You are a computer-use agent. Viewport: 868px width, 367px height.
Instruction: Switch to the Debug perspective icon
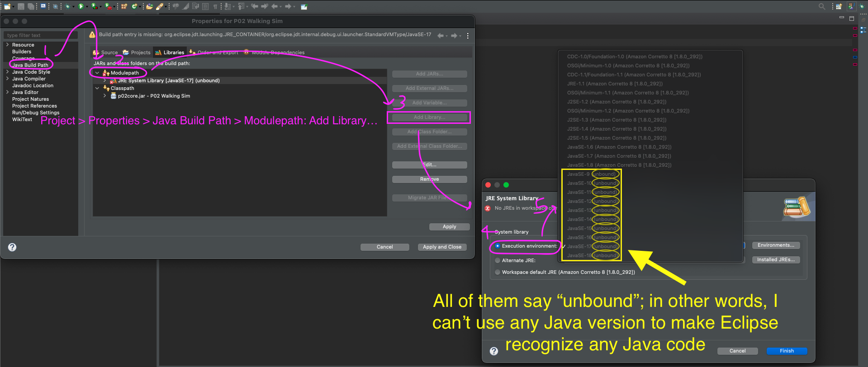[x=862, y=6]
